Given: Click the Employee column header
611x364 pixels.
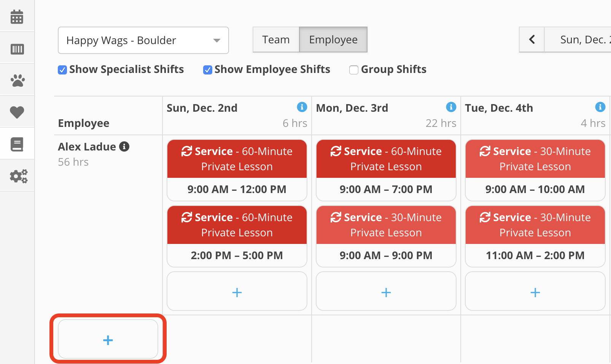Looking at the screenshot, I should click(84, 123).
